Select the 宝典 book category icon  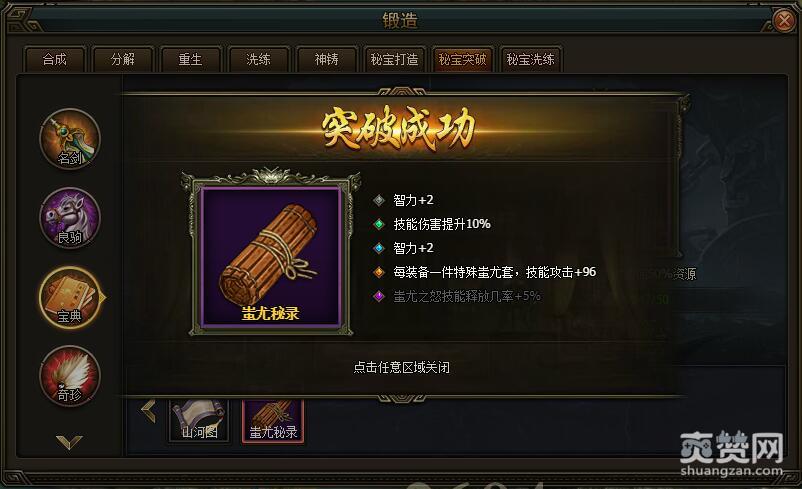click(70, 297)
